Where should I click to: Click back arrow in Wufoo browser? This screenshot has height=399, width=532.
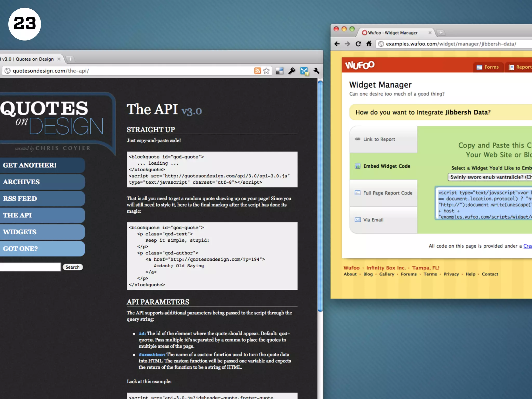[337, 44]
